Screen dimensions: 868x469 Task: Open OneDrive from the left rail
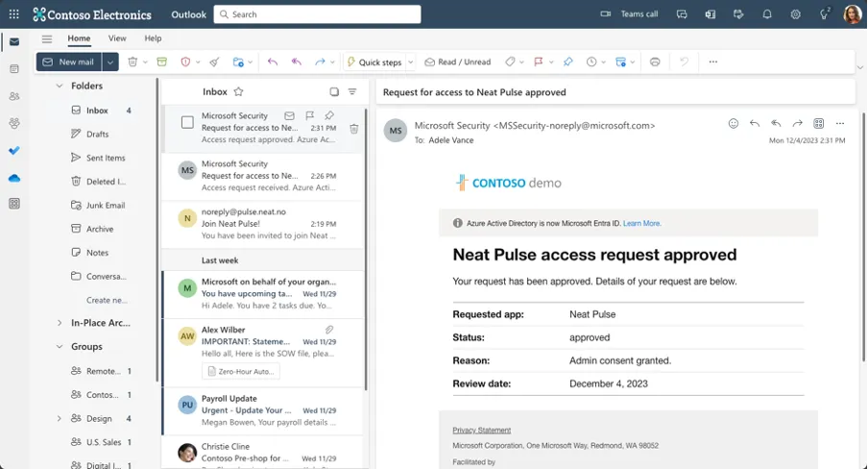(14, 178)
